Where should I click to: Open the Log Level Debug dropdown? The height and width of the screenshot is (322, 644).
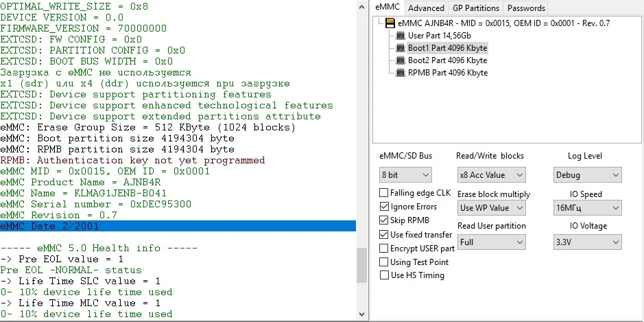[x=587, y=175]
